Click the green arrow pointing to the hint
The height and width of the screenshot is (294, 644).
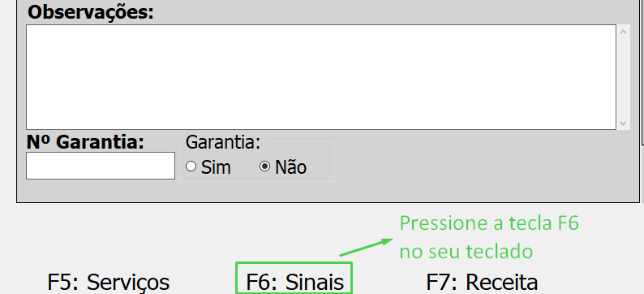pyautogui.click(x=367, y=247)
